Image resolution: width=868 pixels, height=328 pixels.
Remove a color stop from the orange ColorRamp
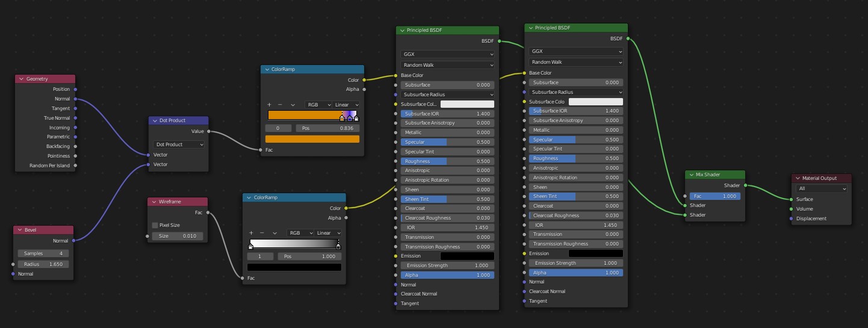(280, 105)
